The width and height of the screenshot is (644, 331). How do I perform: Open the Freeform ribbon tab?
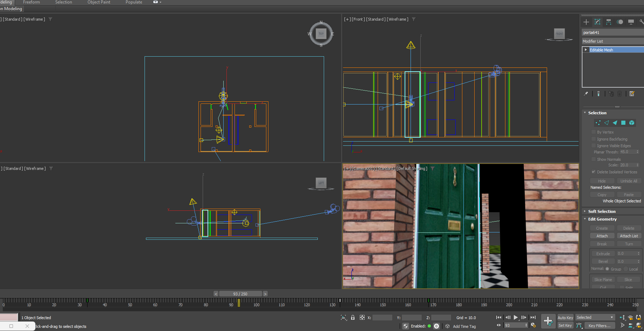(x=31, y=2)
